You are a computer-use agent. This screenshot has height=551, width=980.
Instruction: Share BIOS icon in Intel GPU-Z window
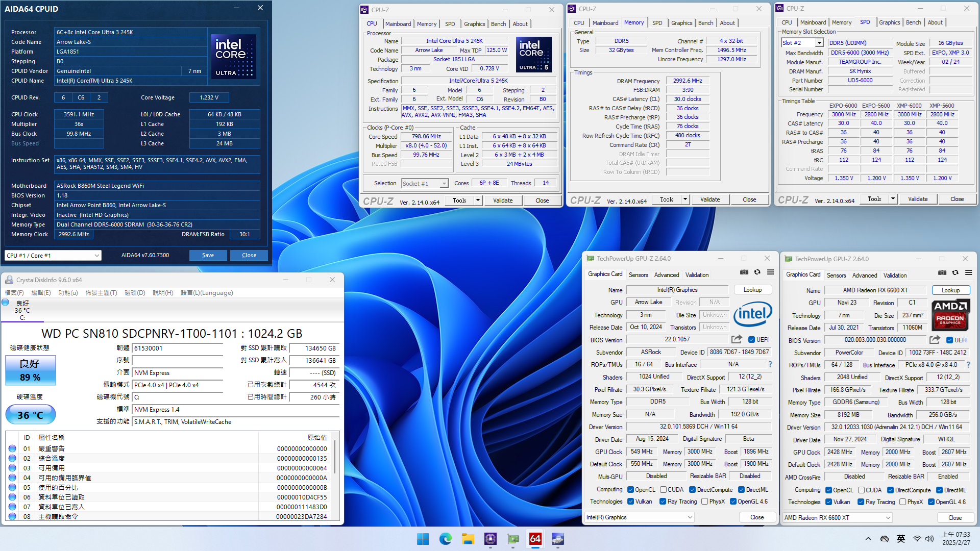pos(737,339)
